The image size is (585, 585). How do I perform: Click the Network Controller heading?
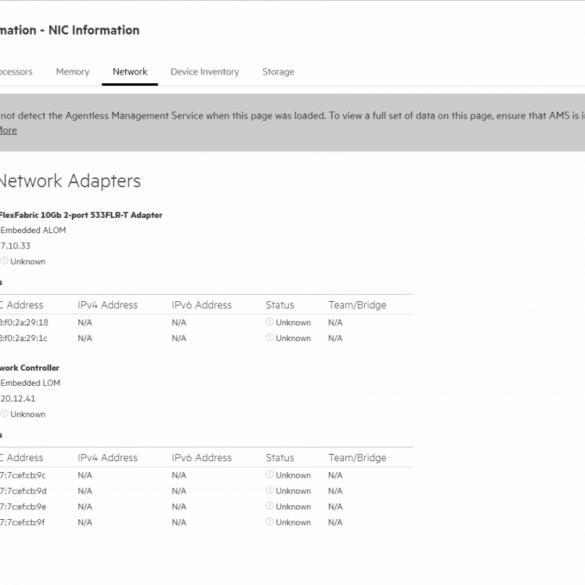click(x=29, y=368)
